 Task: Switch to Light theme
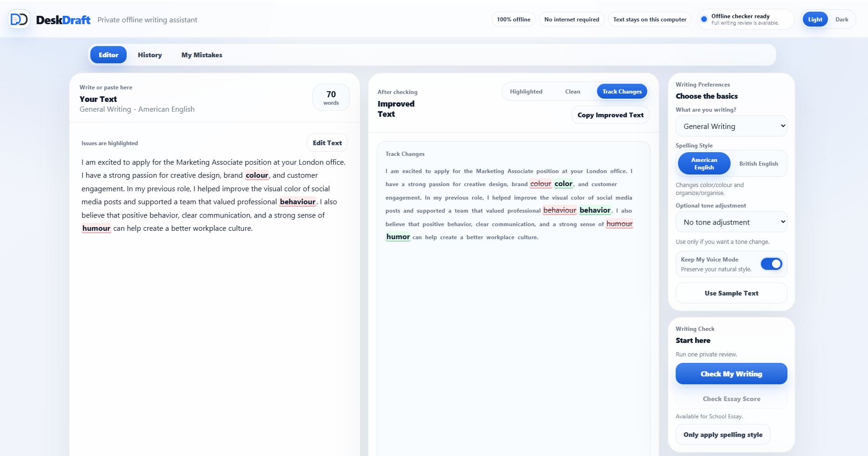[x=815, y=20]
